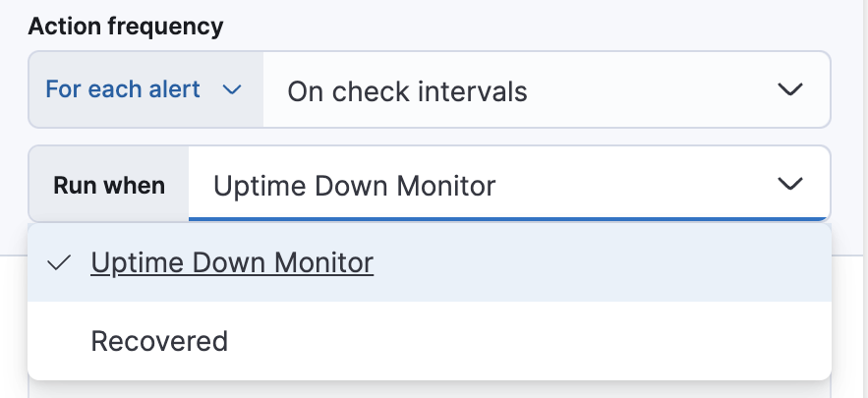
Task: Choose the underlined "Uptime Down Monitor" list option
Action: click(x=232, y=263)
